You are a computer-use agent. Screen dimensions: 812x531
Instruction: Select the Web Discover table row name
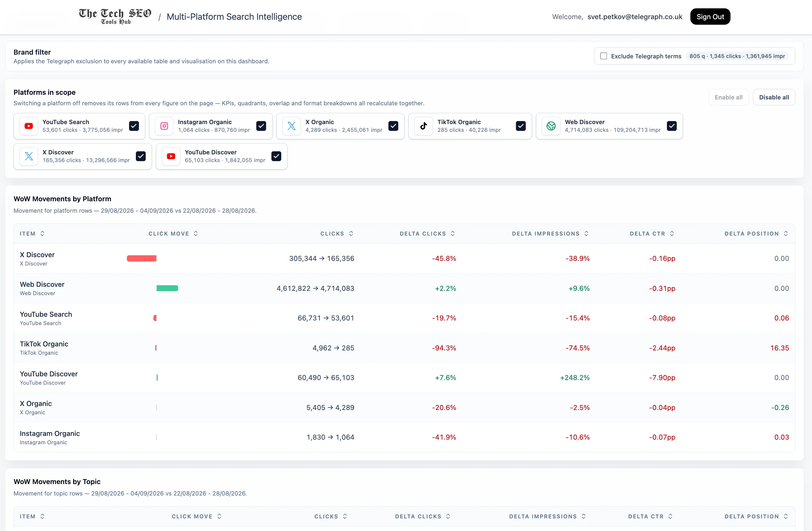coord(42,284)
